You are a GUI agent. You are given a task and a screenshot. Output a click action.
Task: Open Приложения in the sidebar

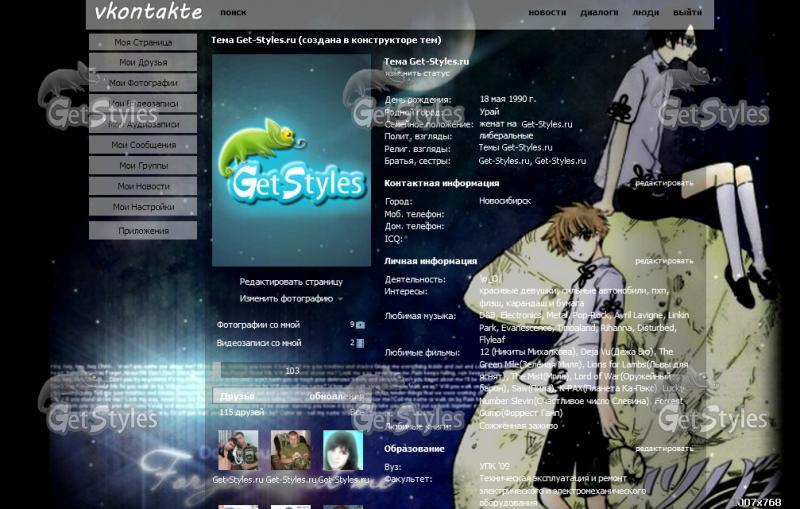[x=143, y=231]
